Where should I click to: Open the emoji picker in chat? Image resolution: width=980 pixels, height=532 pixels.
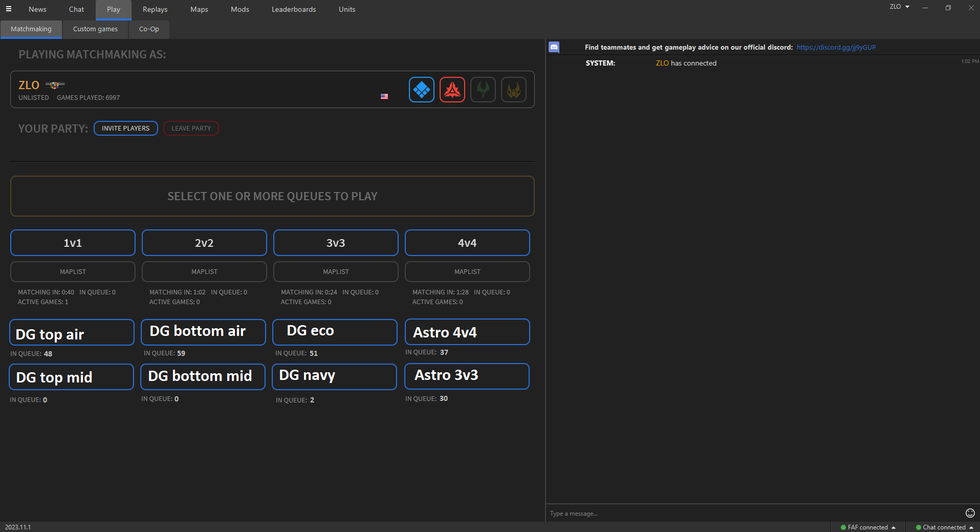pyautogui.click(x=970, y=513)
